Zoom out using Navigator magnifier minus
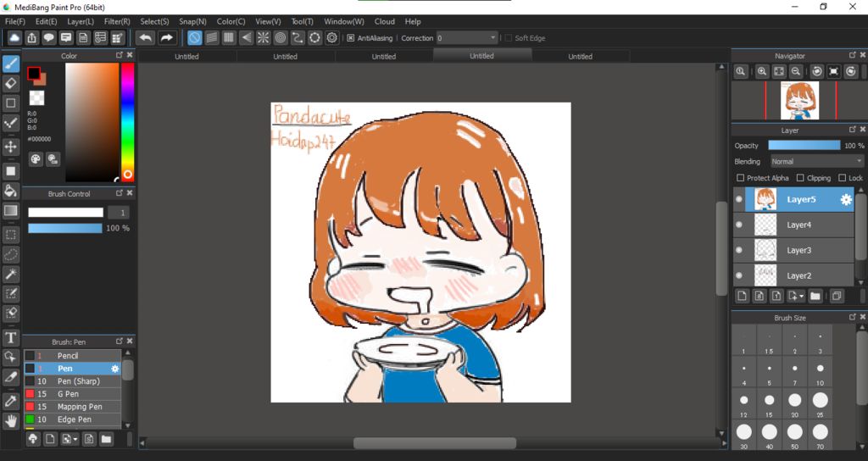This screenshot has height=461, width=868. click(795, 71)
